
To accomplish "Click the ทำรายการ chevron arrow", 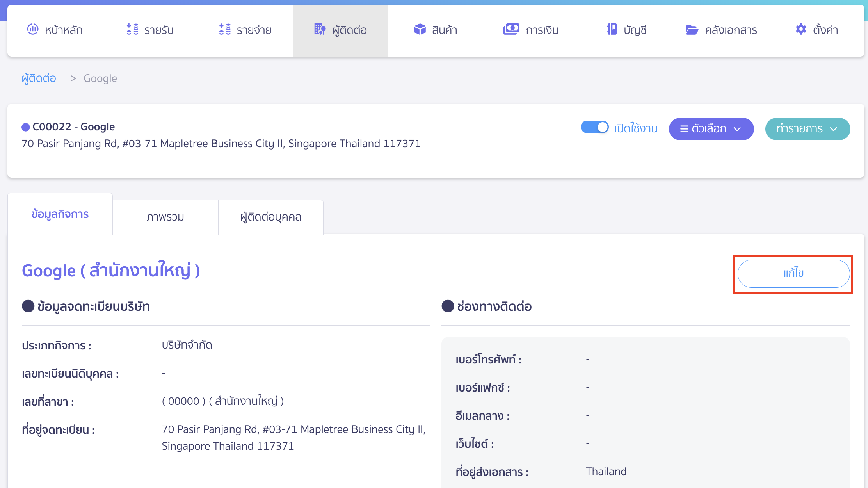I will [x=834, y=129].
